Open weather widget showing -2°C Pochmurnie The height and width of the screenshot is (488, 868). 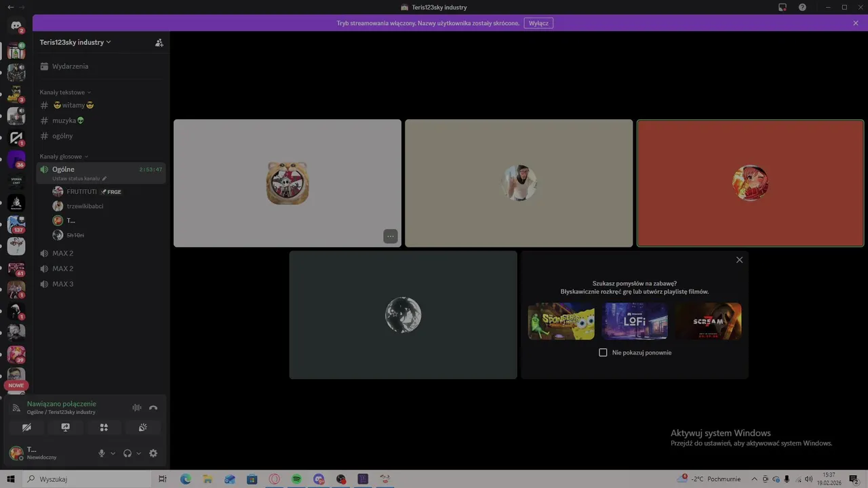click(x=709, y=479)
